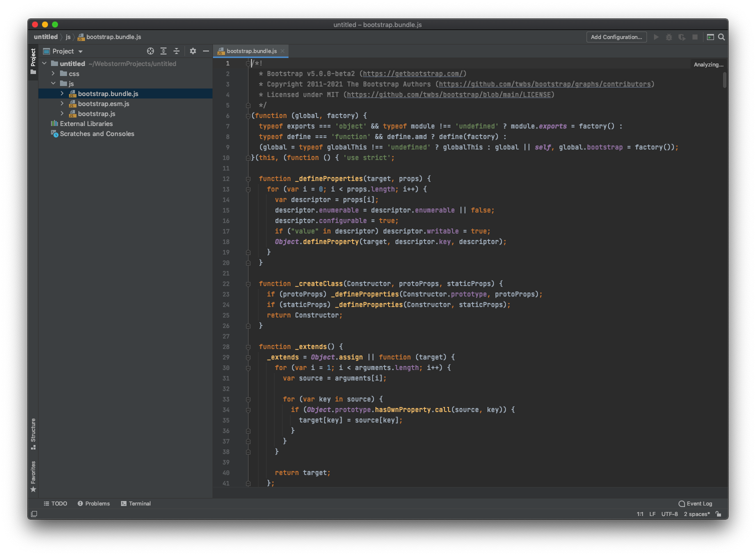Click line number 22 in the gutter
The height and width of the screenshot is (556, 756).
tap(226, 284)
